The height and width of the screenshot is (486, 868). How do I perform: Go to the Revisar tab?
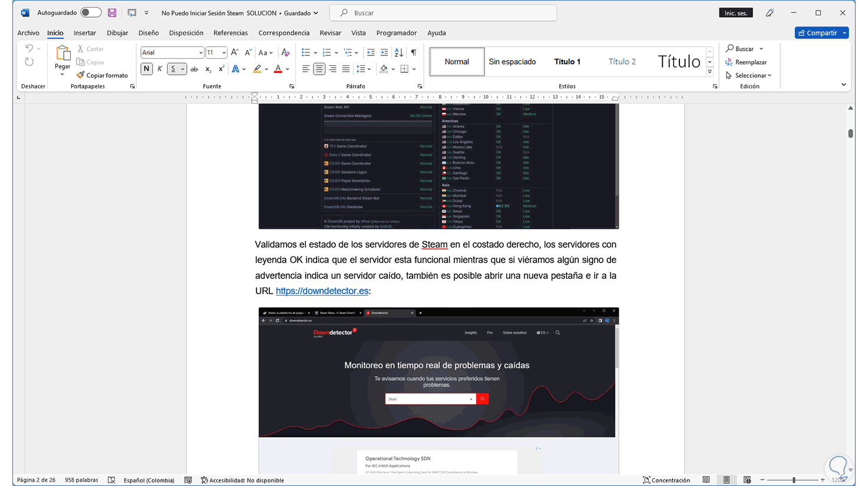331,33
